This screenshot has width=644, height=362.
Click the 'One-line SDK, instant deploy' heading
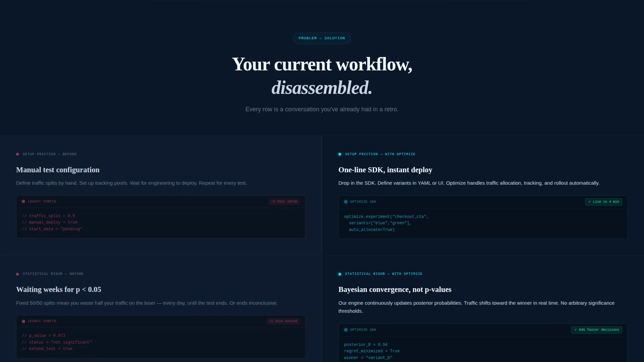(385, 170)
